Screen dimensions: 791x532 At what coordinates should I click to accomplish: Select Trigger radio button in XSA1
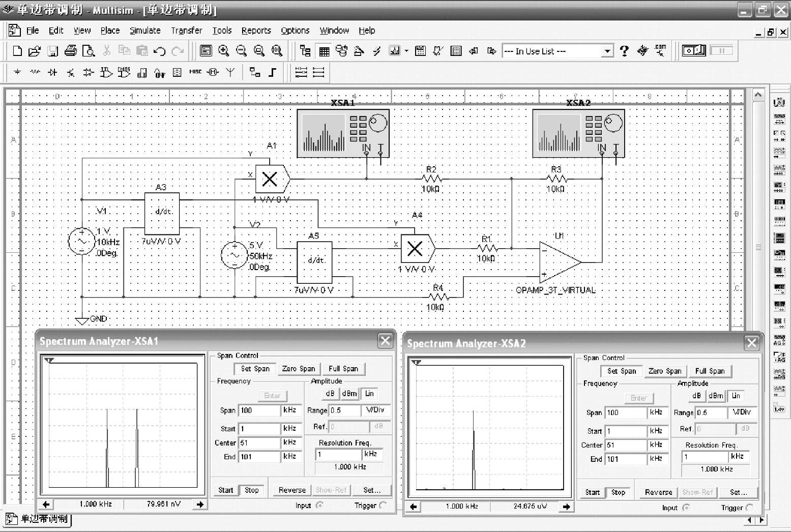[x=383, y=505]
